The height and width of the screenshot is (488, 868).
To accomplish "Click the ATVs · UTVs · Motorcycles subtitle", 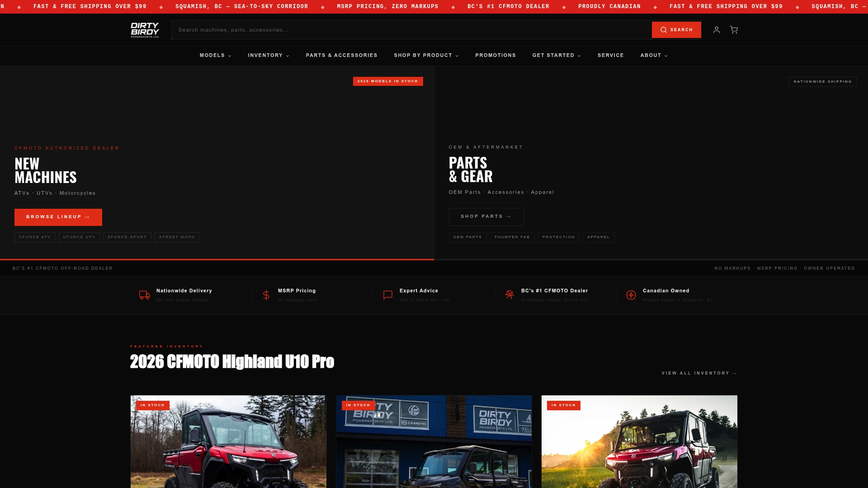I will click(55, 193).
